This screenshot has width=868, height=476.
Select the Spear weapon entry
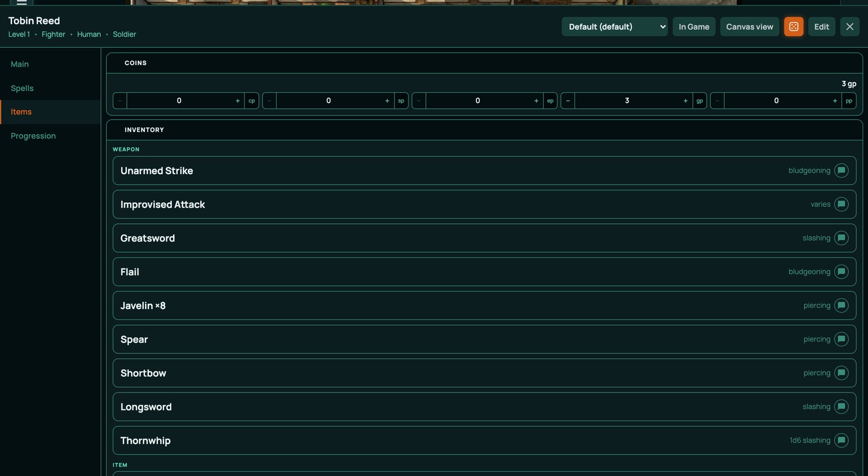point(484,339)
